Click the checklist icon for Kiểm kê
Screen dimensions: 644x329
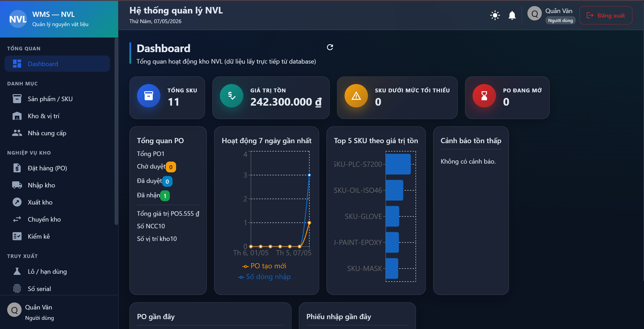[17, 236]
